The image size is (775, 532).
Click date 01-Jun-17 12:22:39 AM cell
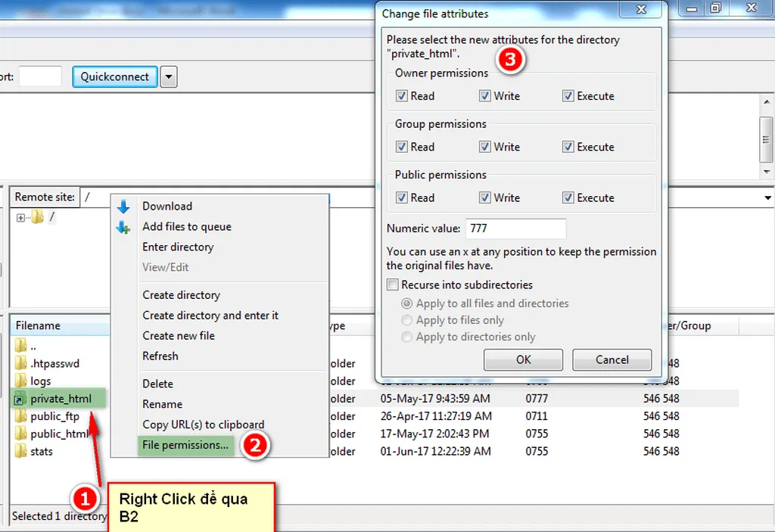[435, 451]
